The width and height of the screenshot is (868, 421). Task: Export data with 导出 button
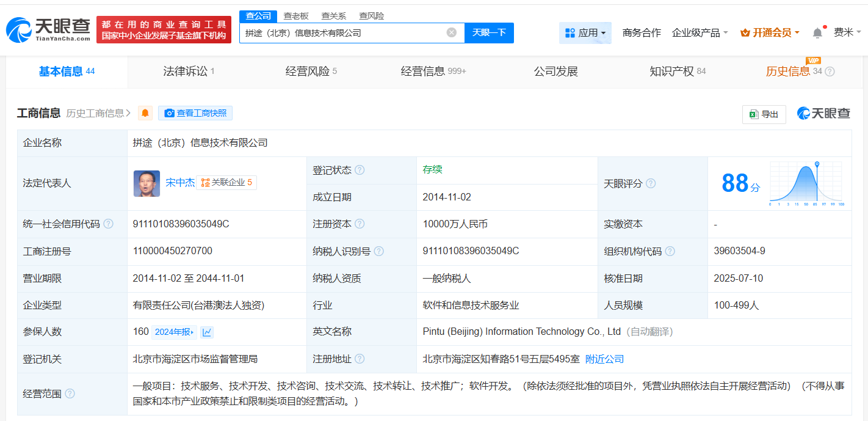pos(764,114)
